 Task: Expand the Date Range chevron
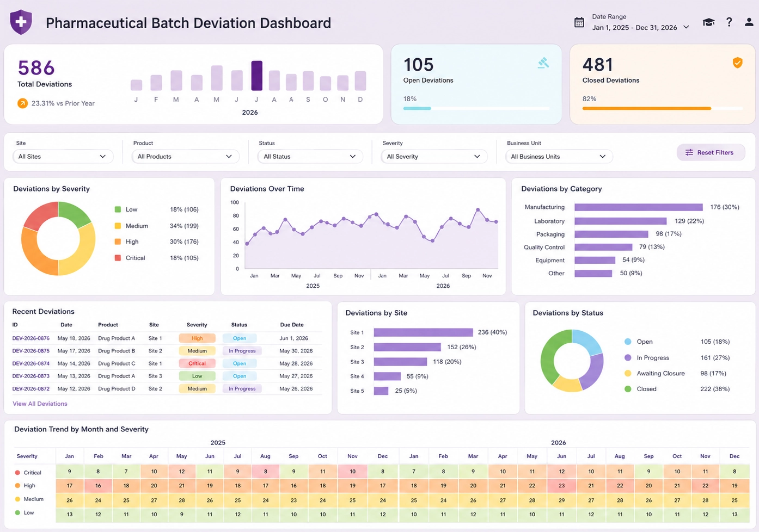pyautogui.click(x=686, y=27)
